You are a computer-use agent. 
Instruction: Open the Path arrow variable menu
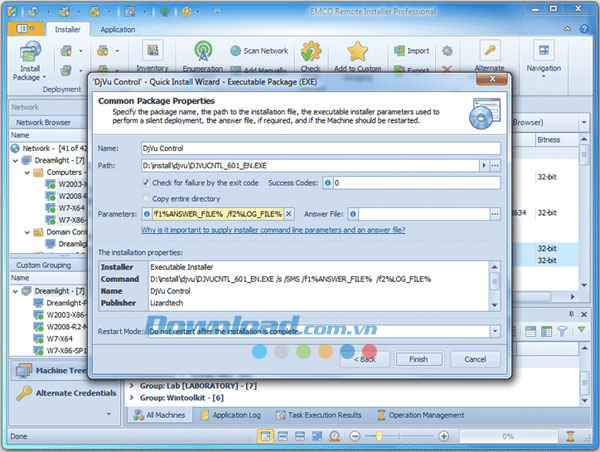[x=484, y=166]
